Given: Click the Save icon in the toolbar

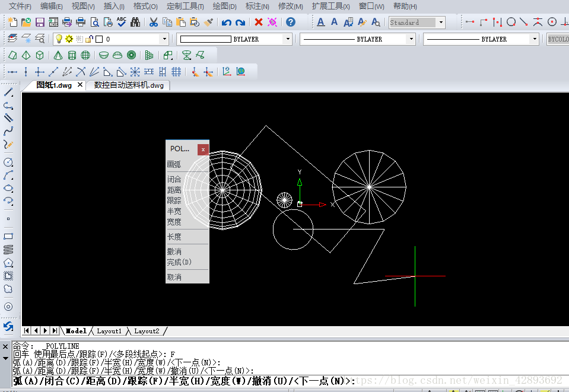Looking at the screenshot, I should coord(40,23).
